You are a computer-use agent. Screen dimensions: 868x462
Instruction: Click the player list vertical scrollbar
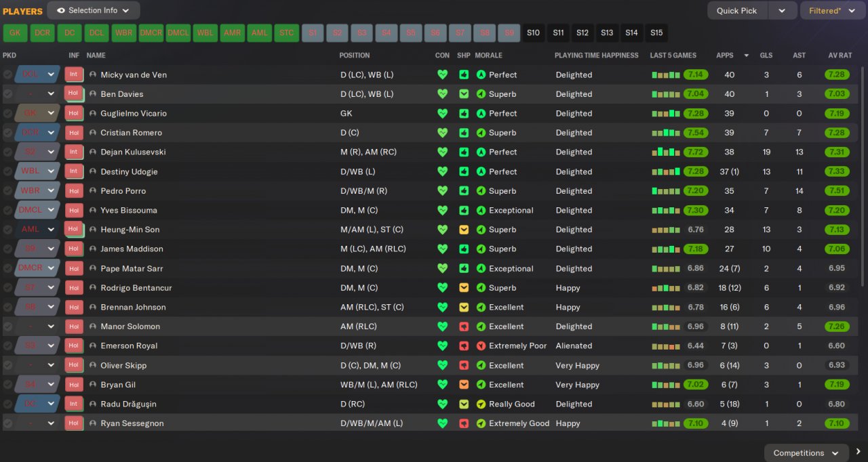[x=863, y=177]
